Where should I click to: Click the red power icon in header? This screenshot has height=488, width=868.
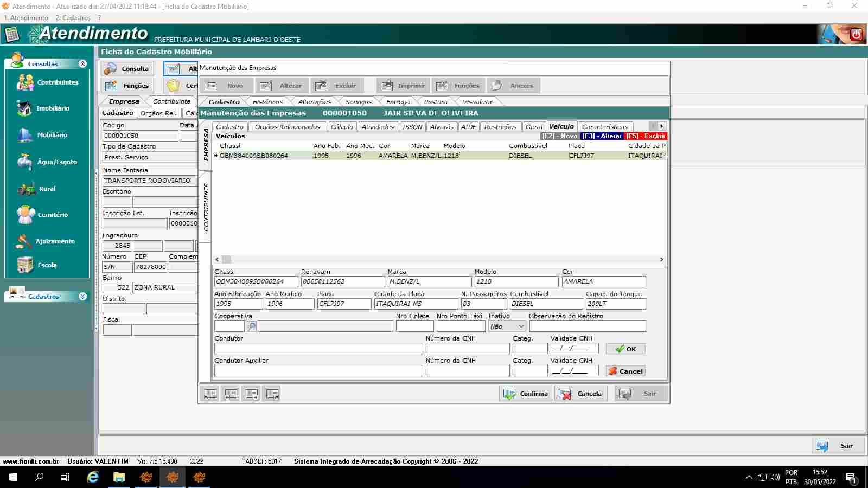(856, 34)
